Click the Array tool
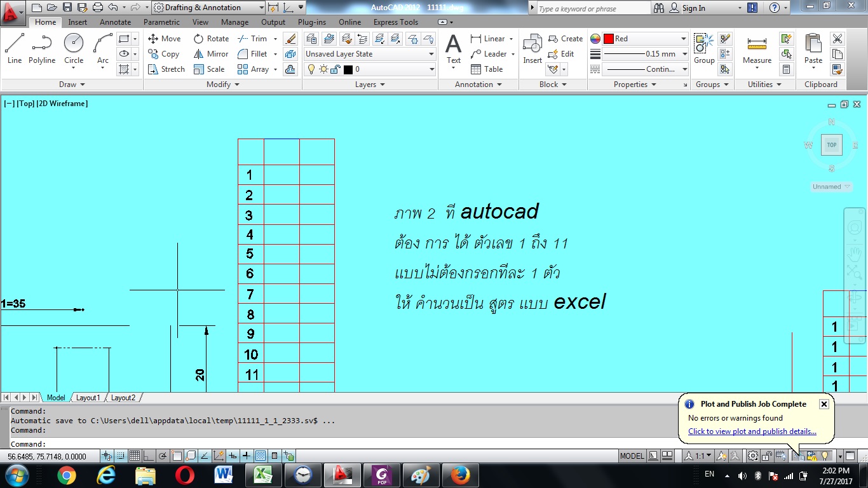The width and height of the screenshot is (868, 488). 253,69
